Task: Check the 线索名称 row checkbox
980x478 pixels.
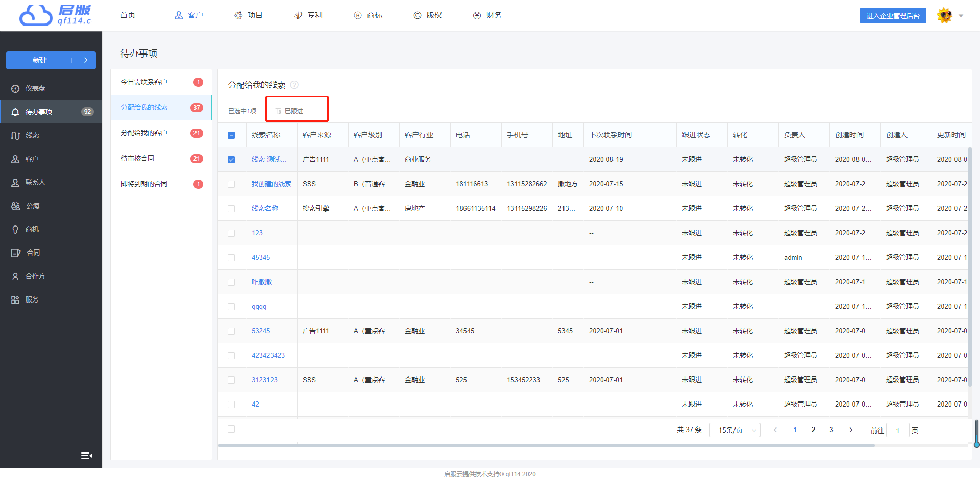Action: tap(231, 209)
